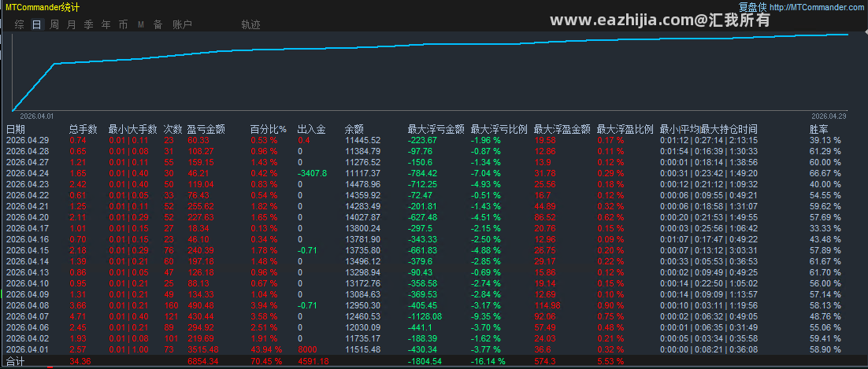Screen dimensions: 868x369
Task: Select the 2026.04.28 date row
Action: (434, 151)
